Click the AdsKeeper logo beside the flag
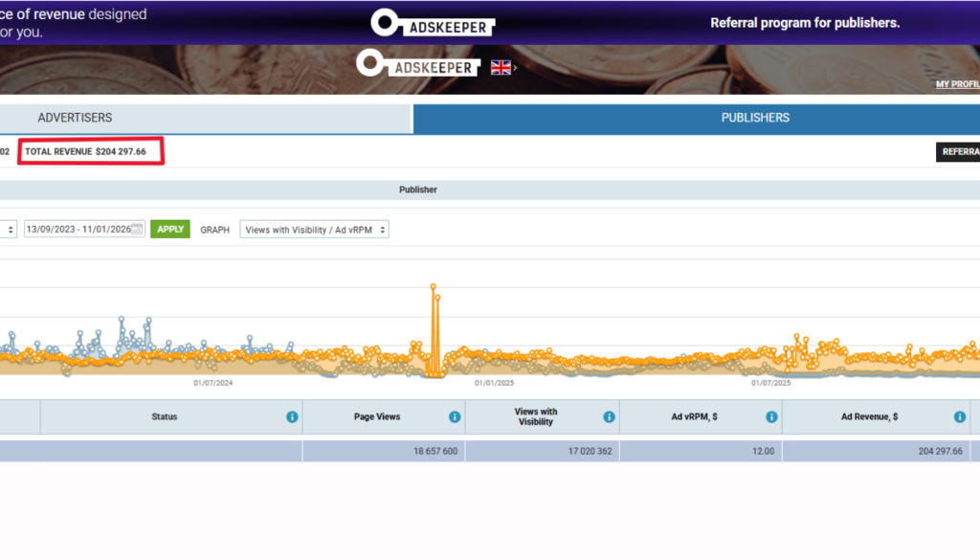Viewport: 980px width, 560px height. click(418, 65)
